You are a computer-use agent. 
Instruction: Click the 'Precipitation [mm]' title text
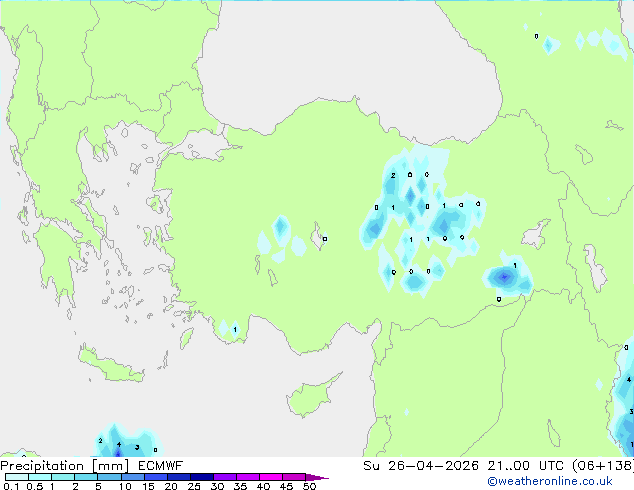(x=65, y=466)
